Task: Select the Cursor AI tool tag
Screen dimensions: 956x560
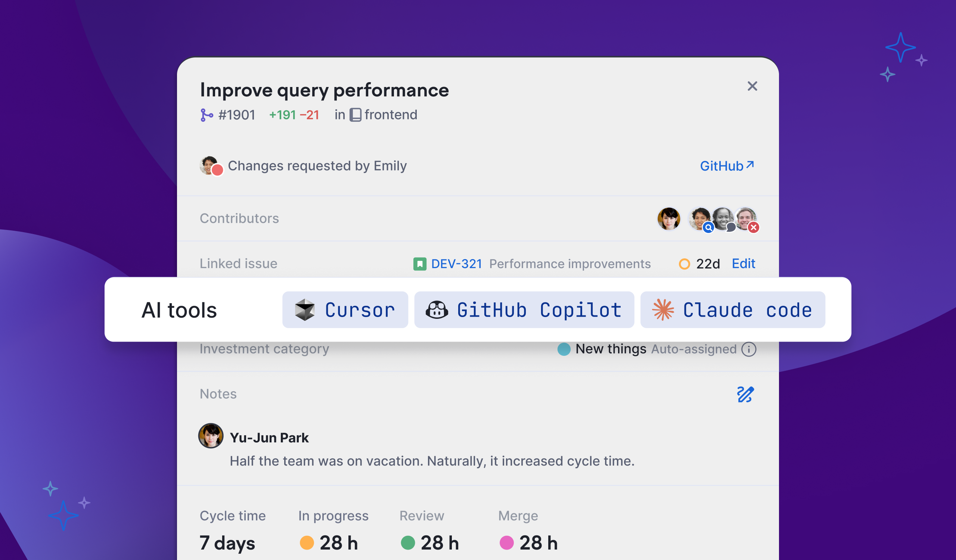Action: pos(345,310)
